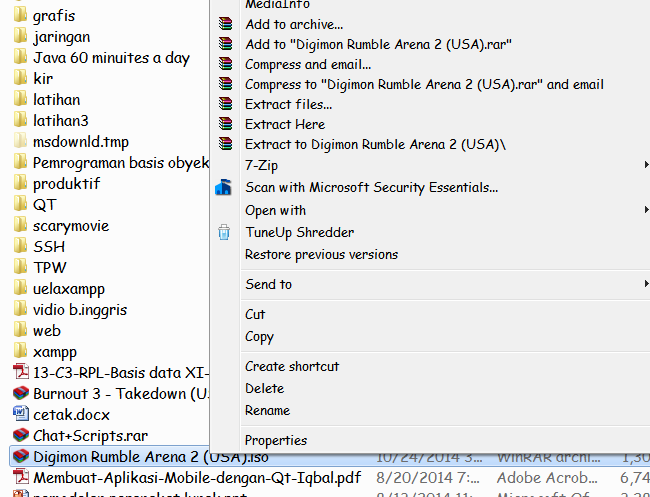Choose Create shortcut entry

pos(292,366)
